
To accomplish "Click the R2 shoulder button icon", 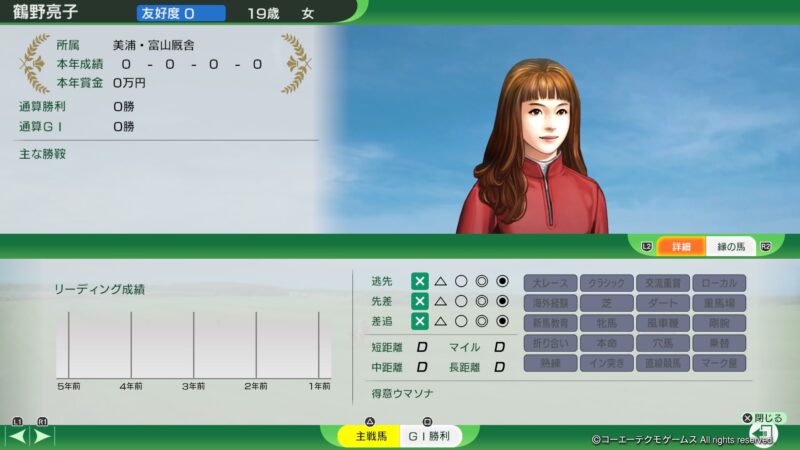I will click(x=765, y=247).
